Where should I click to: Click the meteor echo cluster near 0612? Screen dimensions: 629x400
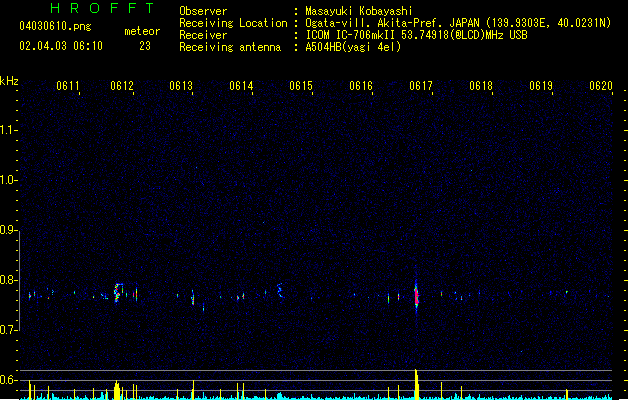119,293
